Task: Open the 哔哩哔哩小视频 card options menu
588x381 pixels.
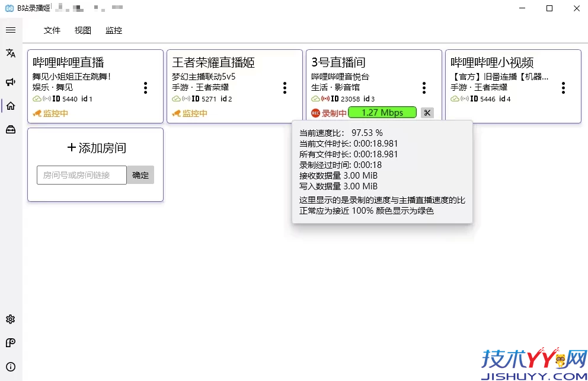Action: [x=563, y=87]
